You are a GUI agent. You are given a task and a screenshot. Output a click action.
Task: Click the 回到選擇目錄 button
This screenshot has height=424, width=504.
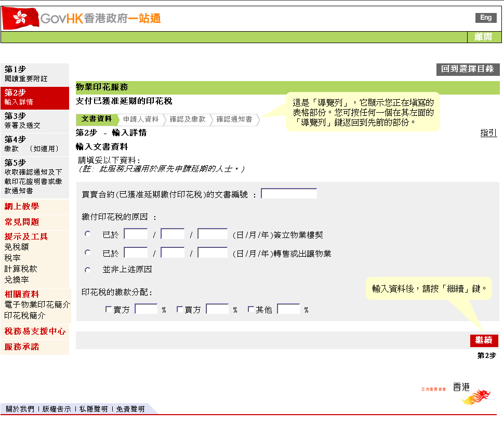point(467,69)
